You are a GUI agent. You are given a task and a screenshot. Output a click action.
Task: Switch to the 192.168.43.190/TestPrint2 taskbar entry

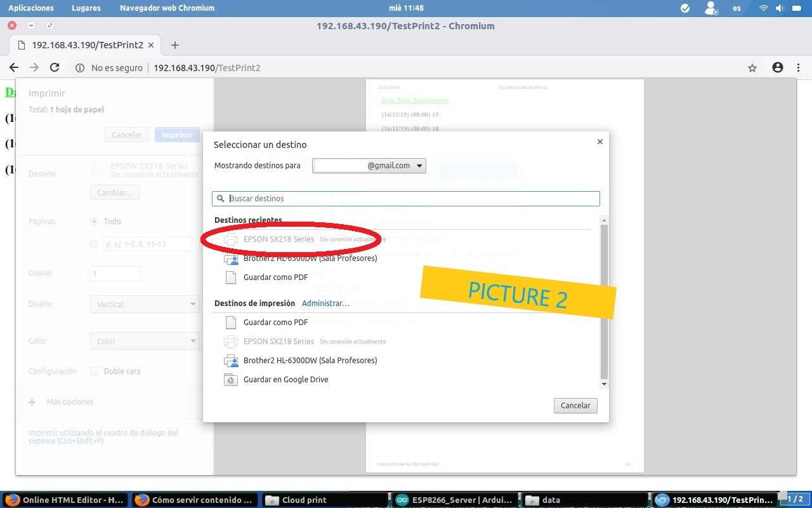point(714,500)
